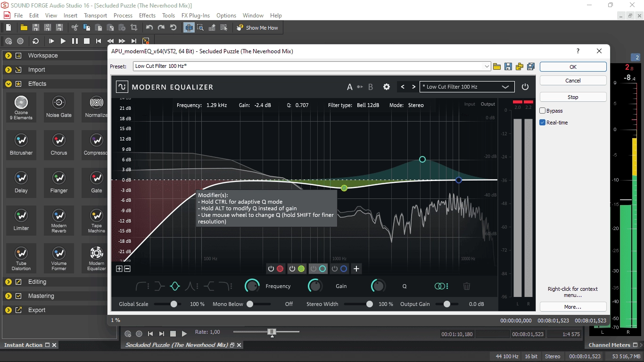644x362 pixels.
Task: Choose the notch filter shape icon
Action: 190,286
